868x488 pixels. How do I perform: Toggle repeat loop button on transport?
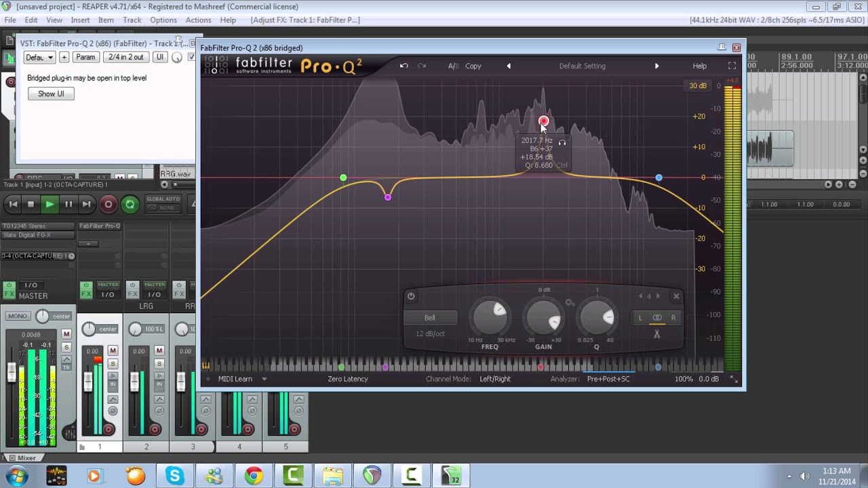coord(130,204)
